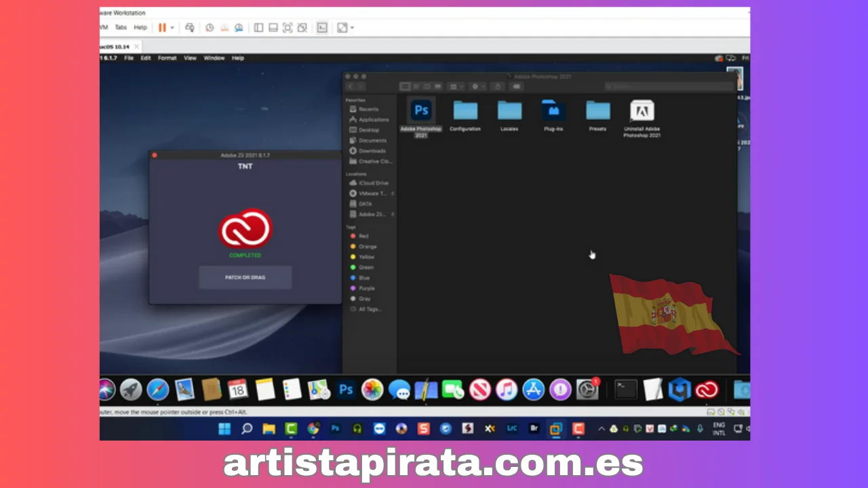
Task: Open the Configuration folder
Action: tap(465, 110)
